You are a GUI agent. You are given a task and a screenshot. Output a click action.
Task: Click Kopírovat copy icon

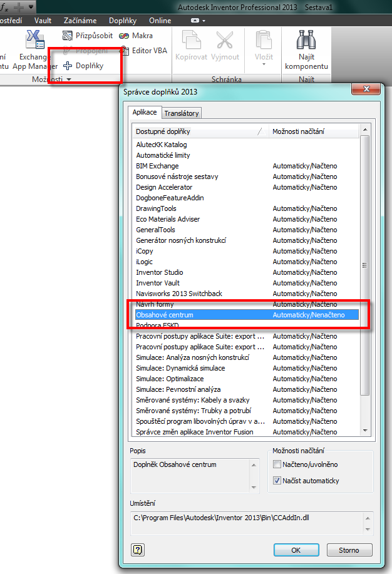coord(191,40)
